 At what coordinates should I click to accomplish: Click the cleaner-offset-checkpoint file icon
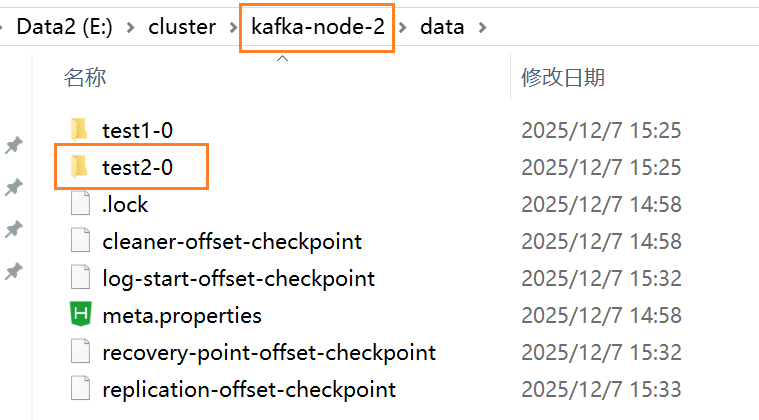(80, 242)
